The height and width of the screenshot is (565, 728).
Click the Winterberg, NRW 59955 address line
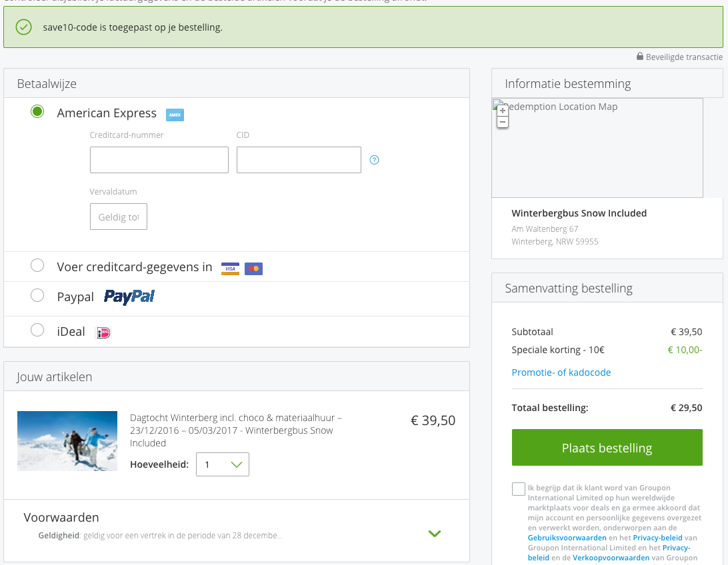click(x=555, y=242)
